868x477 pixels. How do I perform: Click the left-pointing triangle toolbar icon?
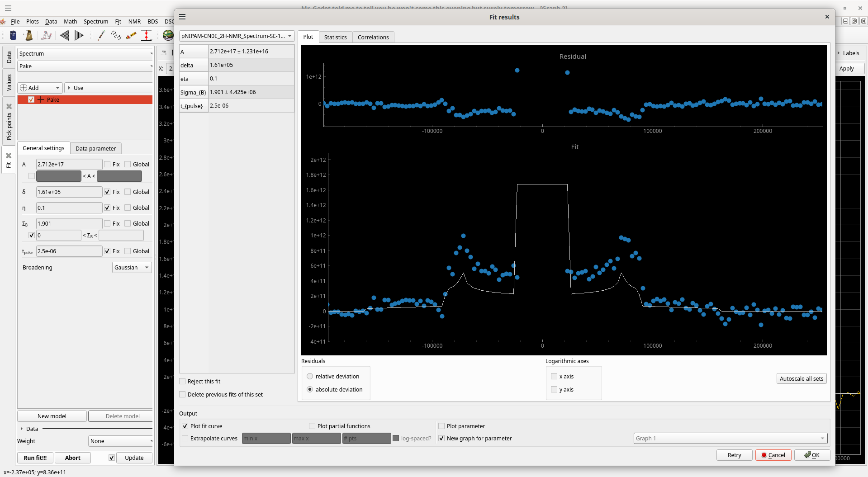tap(64, 35)
